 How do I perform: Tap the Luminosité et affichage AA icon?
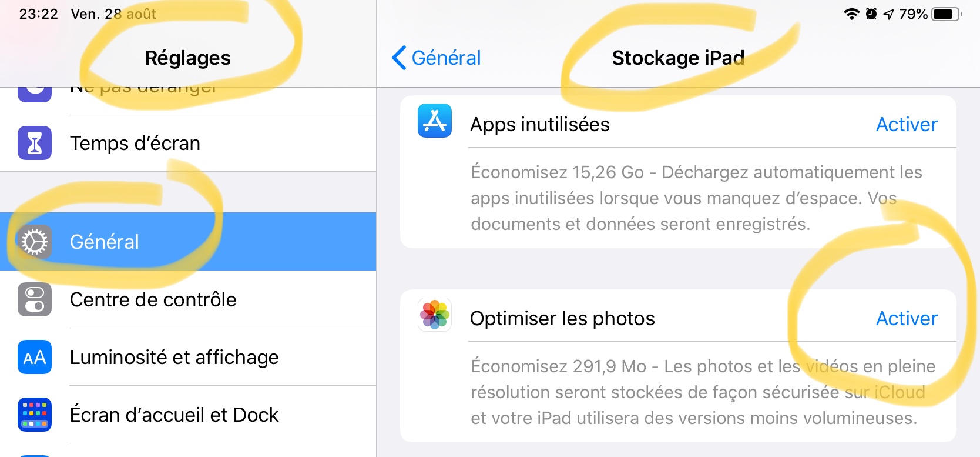35,357
